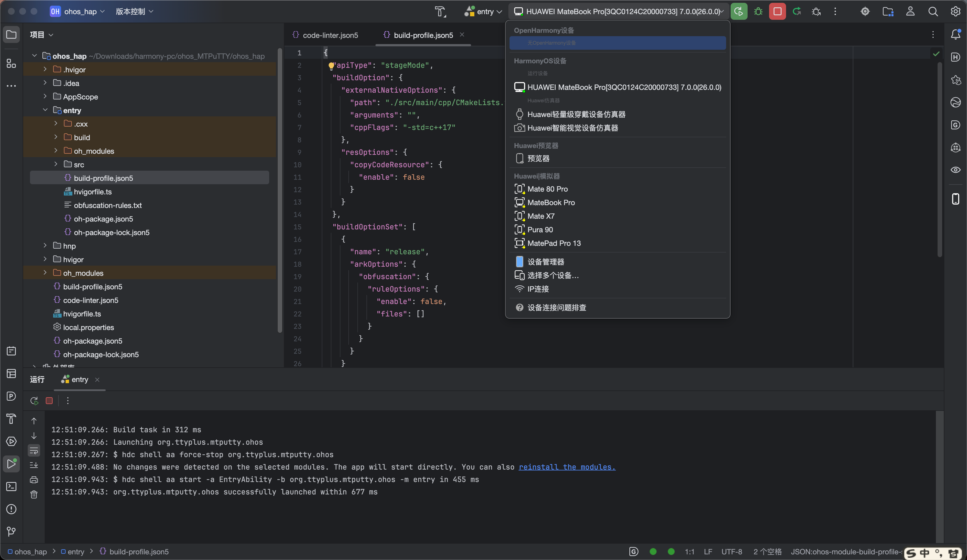The width and height of the screenshot is (967, 560).
Task: Open the Structure tool window icon
Action: (12, 63)
